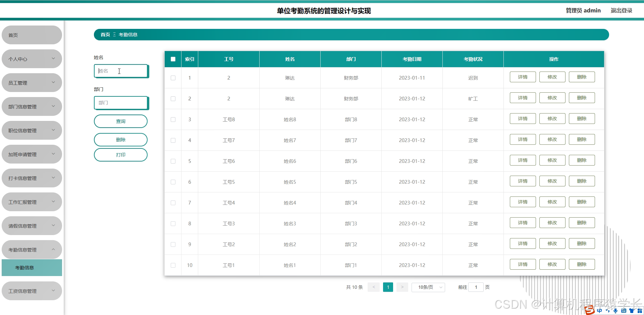Viewport: 644px width, 315px height.
Task: Open 首页 in the sidebar
Action: [32, 35]
